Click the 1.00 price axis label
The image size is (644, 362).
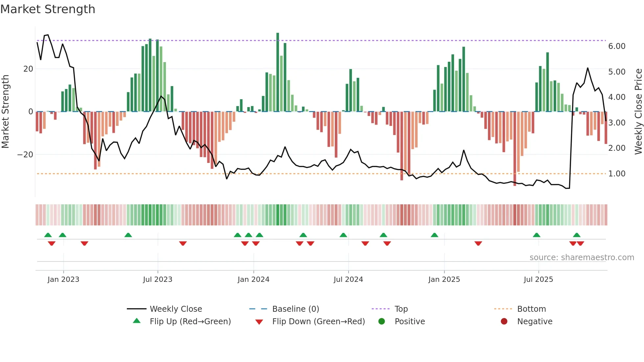pyautogui.click(x=617, y=174)
